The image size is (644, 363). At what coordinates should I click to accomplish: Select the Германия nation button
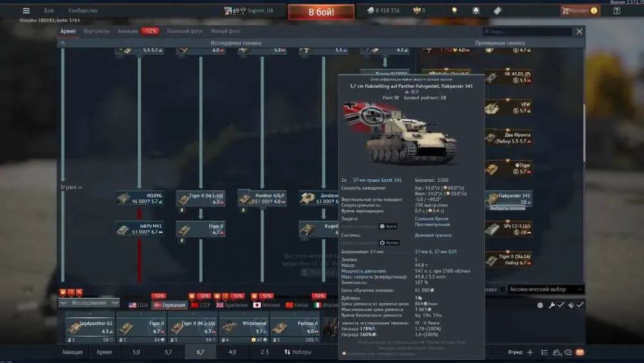pos(169,305)
